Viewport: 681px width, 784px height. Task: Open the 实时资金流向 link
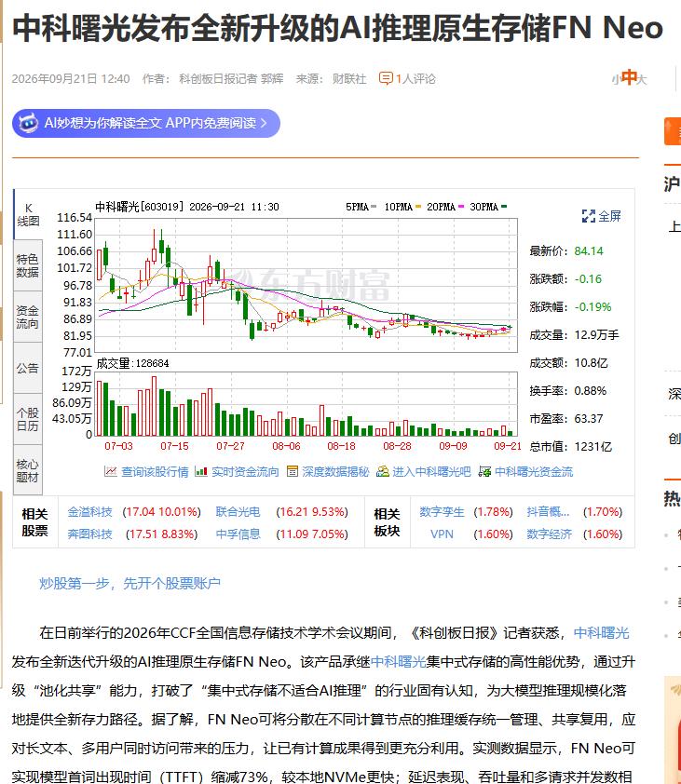(245, 471)
